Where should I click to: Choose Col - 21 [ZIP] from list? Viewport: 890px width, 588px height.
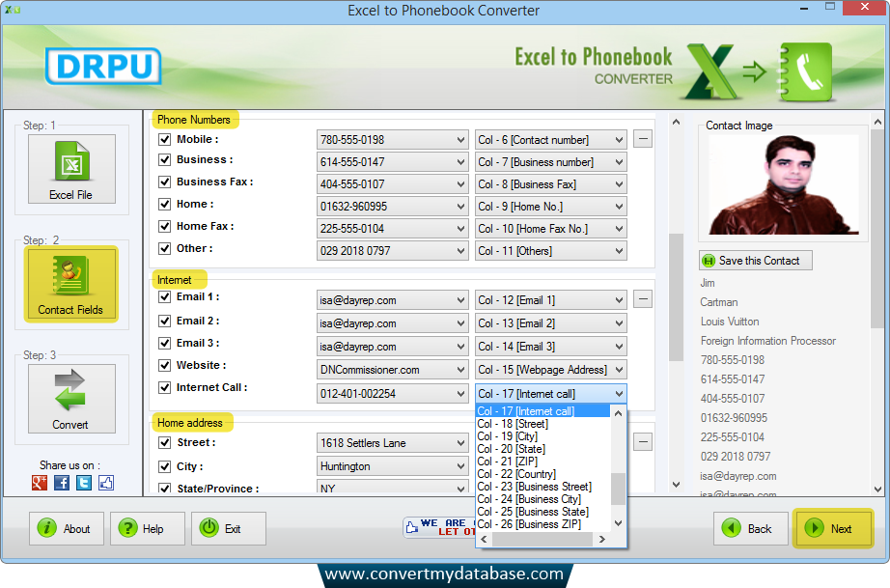pyautogui.click(x=543, y=461)
